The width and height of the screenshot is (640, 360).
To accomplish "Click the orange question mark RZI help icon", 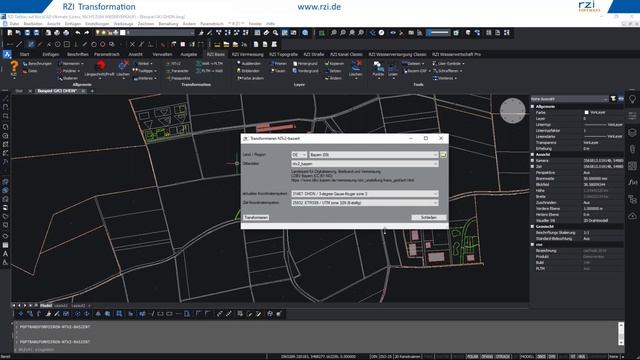I will point(14,67).
